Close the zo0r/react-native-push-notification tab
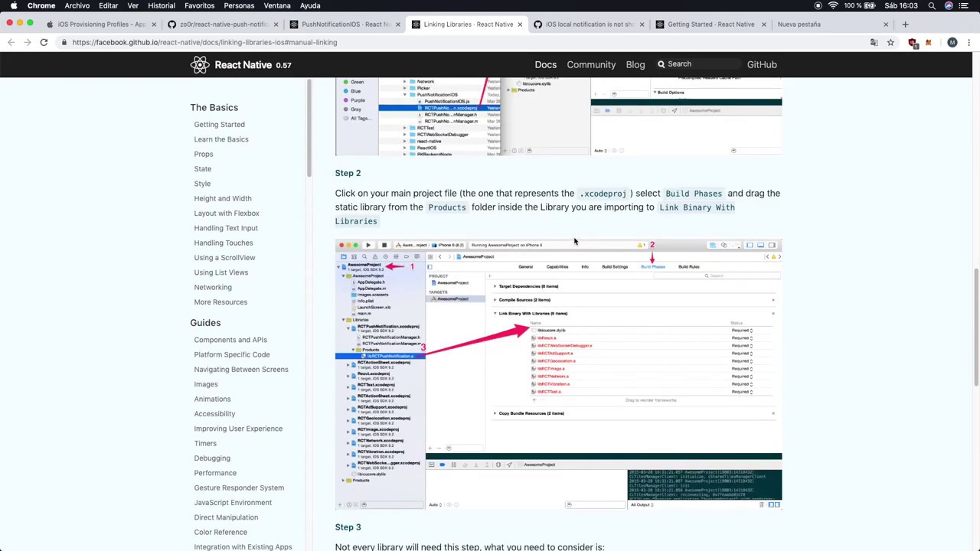This screenshot has height=551, width=980. click(x=276, y=24)
